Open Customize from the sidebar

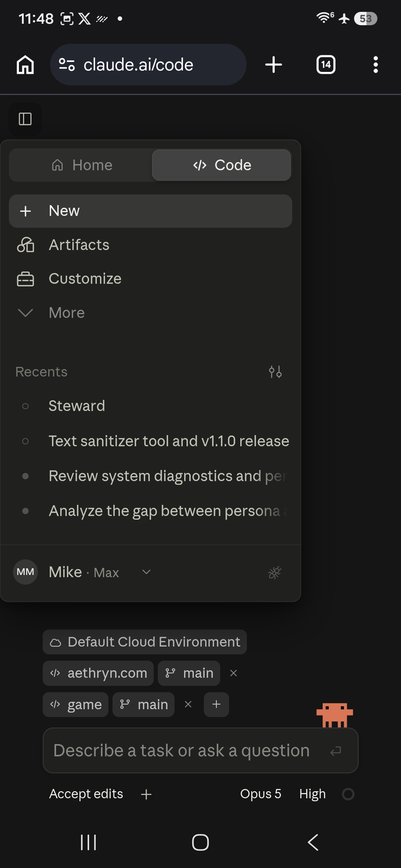[x=150, y=279]
